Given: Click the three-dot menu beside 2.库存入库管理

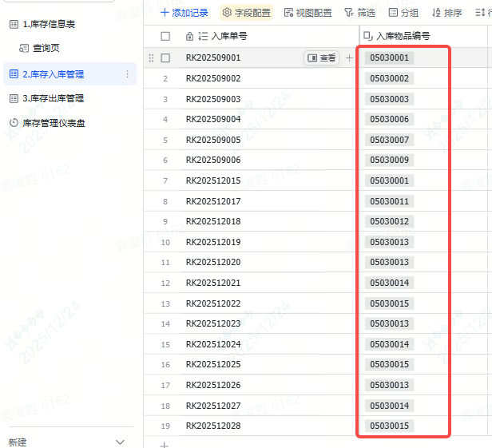Looking at the screenshot, I should coord(127,74).
